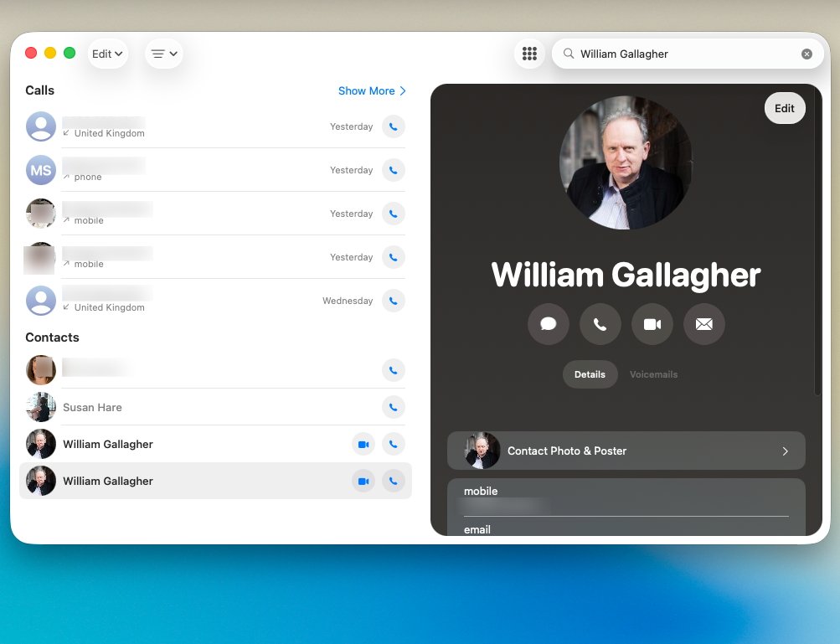Open the dial keypad grid icon
This screenshot has height=644, width=840.
pos(529,54)
